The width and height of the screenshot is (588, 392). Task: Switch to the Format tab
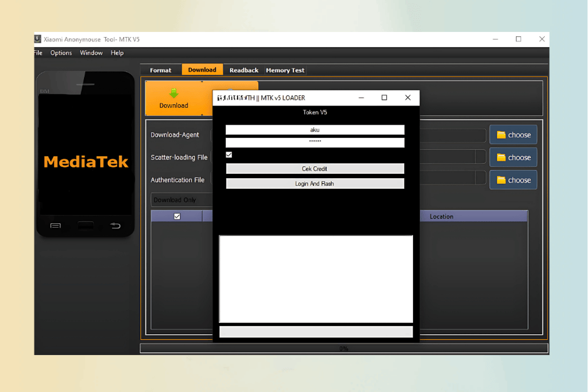(x=160, y=70)
